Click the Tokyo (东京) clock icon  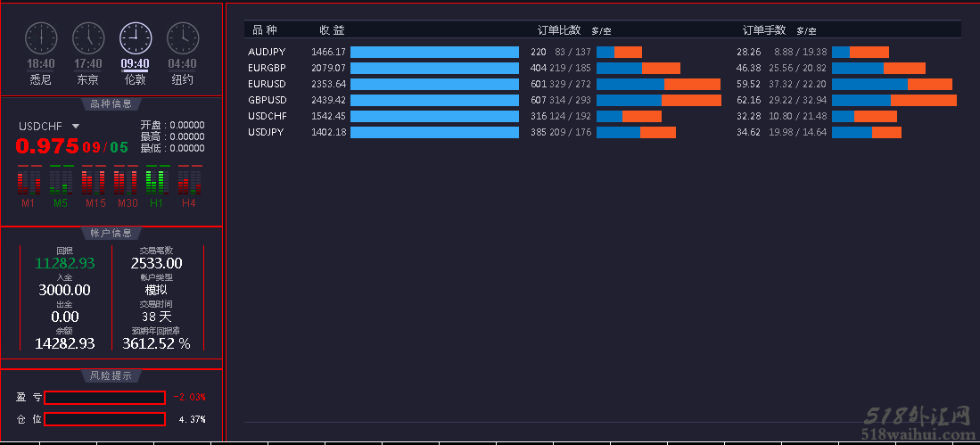point(87,38)
